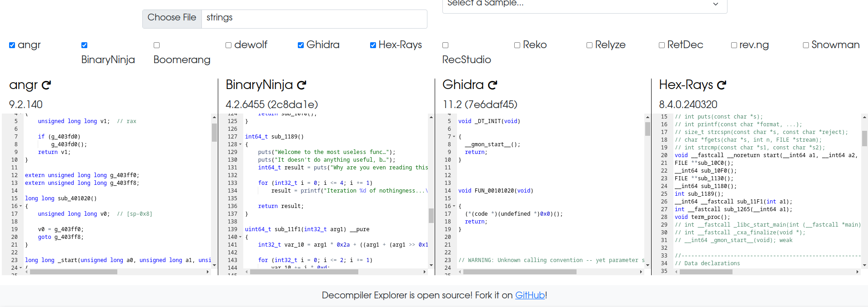Collapse Ghidra fold arrow at line 7
Screen dimensions: 868x307
coord(454,137)
